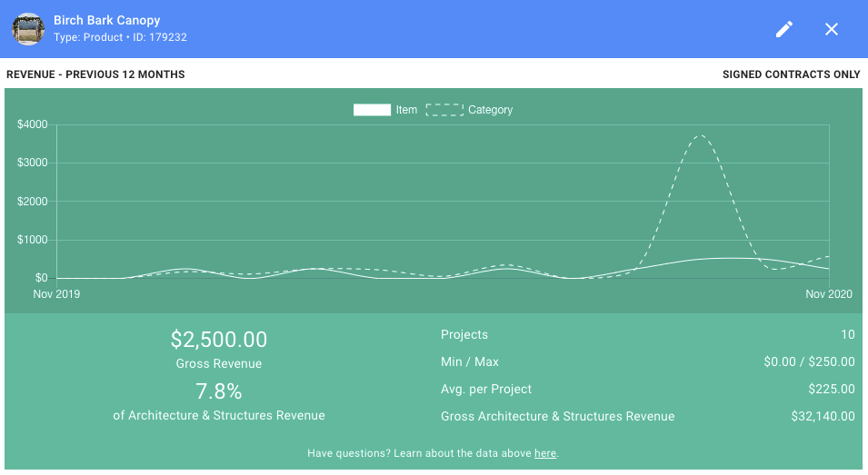The width and height of the screenshot is (868, 475).
Task: Click the 'Avg. per Project' label
Action: coord(486,389)
